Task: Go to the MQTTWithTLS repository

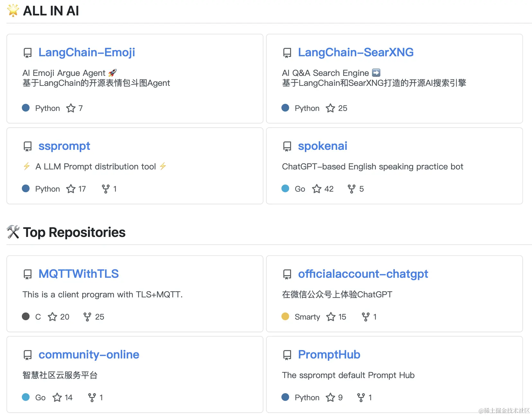Action: coord(78,274)
